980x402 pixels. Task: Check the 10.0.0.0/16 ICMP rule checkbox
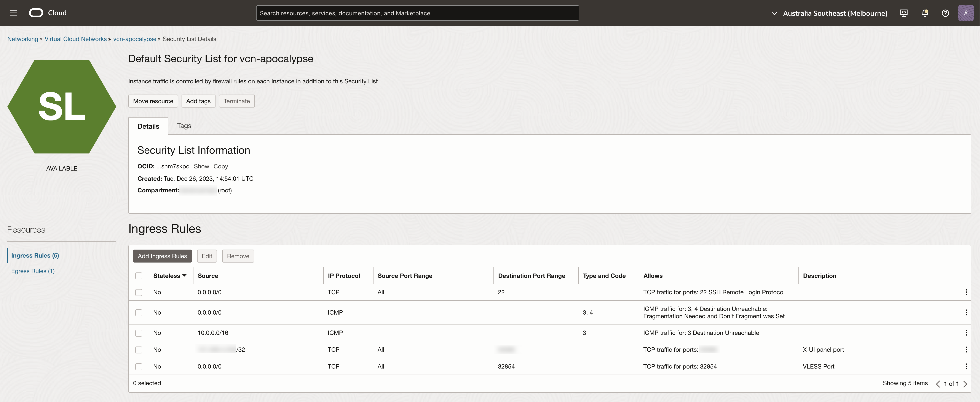(139, 333)
